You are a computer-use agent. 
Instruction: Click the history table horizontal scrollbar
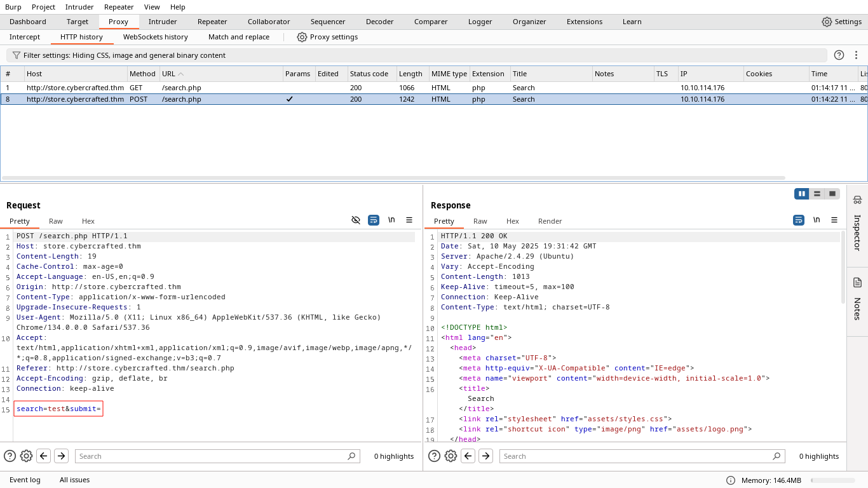click(x=394, y=178)
